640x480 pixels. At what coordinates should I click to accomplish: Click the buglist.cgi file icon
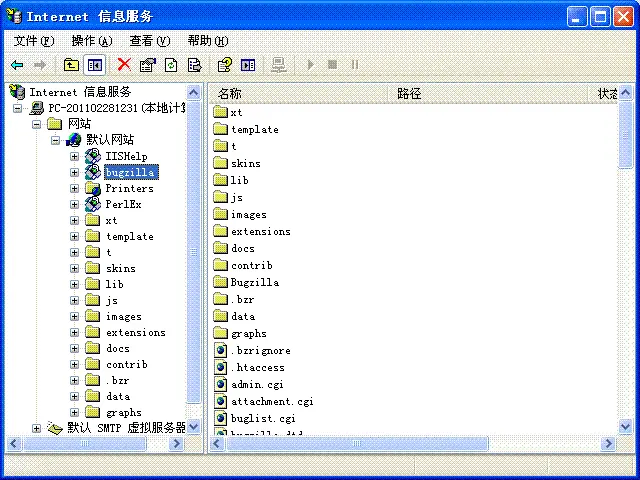(221, 418)
